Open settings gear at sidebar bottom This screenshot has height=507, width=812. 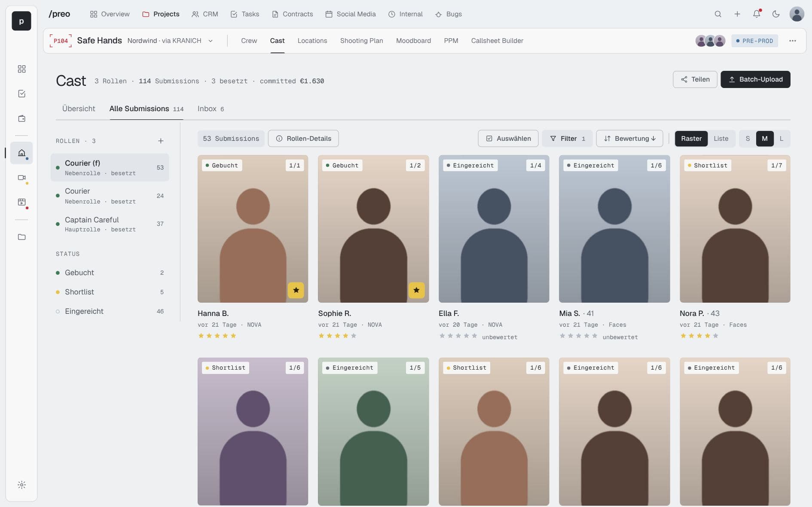[21, 485]
